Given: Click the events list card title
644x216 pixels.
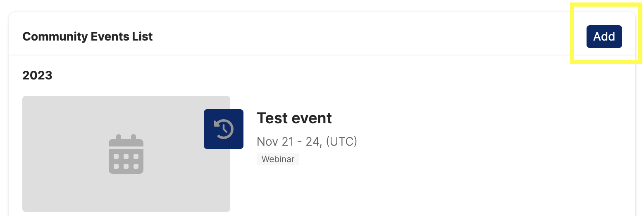Looking at the screenshot, I should 88,36.
